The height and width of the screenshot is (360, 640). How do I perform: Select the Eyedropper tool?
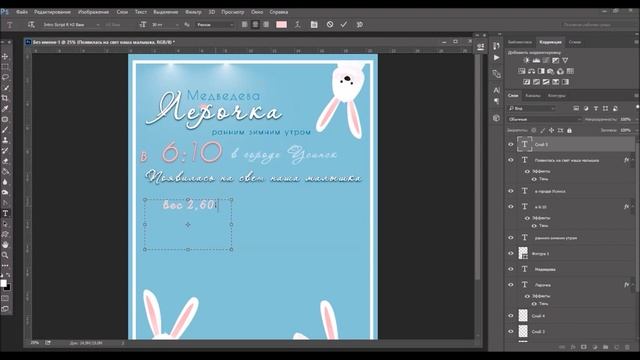pyautogui.click(x=5, y=109)
